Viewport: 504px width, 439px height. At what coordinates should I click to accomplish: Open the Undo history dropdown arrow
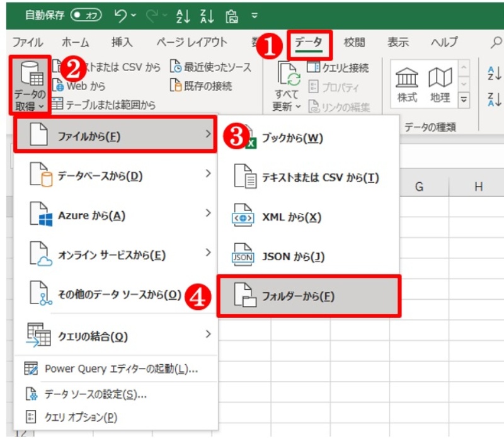[x=134, y=15]
